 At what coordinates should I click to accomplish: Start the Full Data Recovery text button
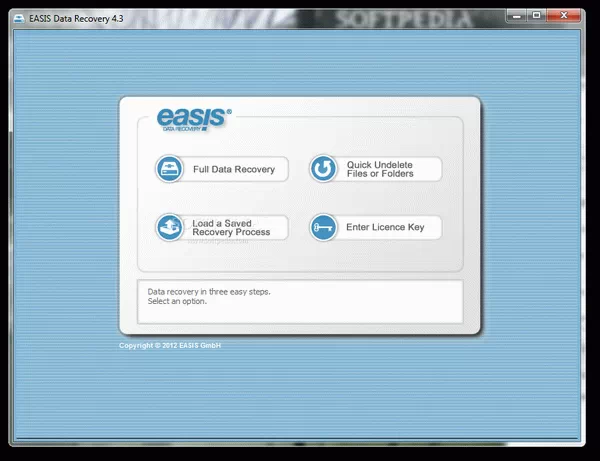click(x=233, y=169)
